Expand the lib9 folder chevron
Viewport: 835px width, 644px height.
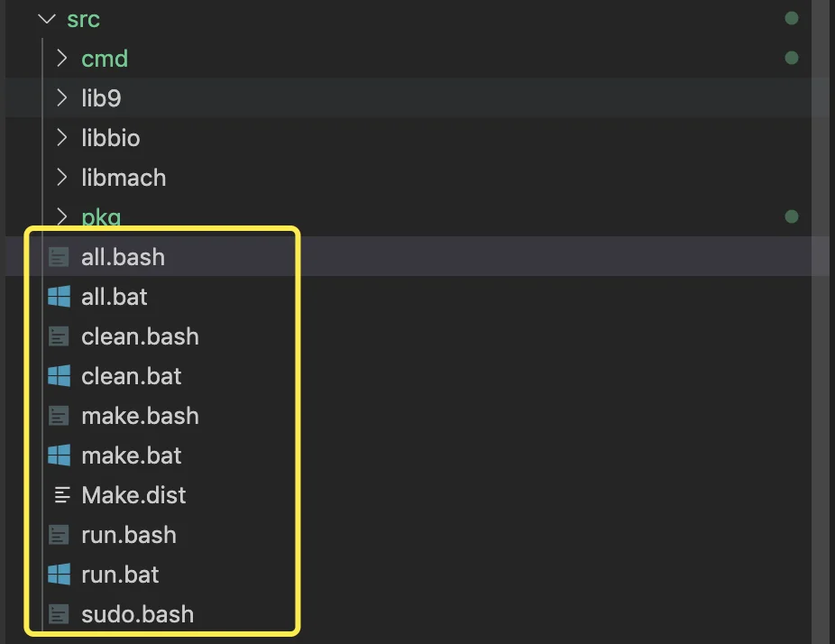[62, 97]
